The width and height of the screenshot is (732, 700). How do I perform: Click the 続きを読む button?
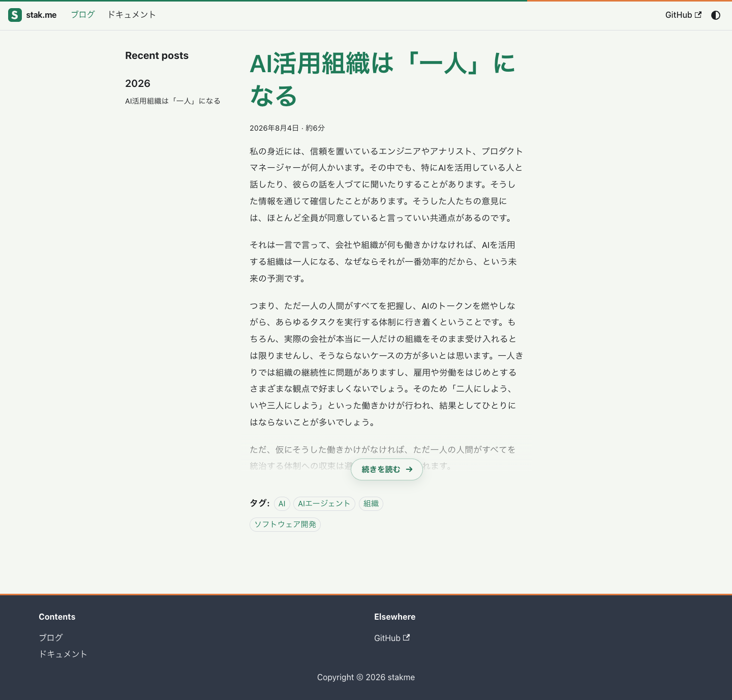coord(387,470)
